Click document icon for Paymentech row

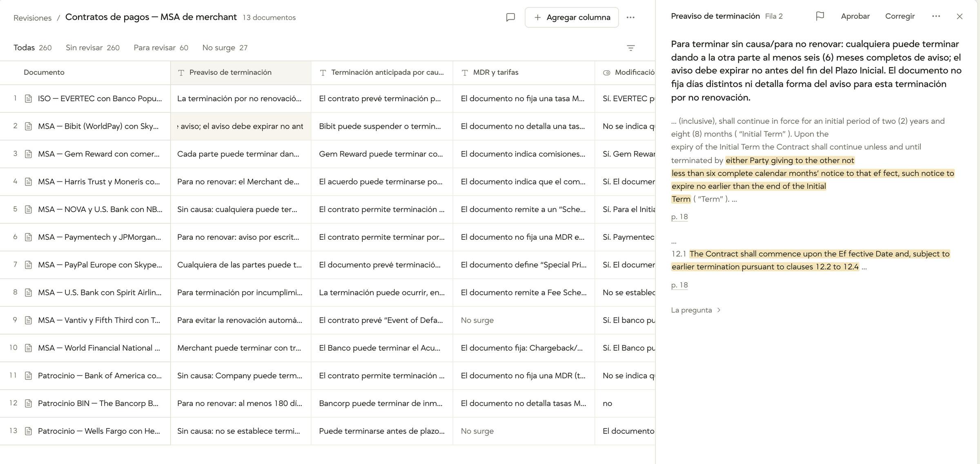[28, 237]
